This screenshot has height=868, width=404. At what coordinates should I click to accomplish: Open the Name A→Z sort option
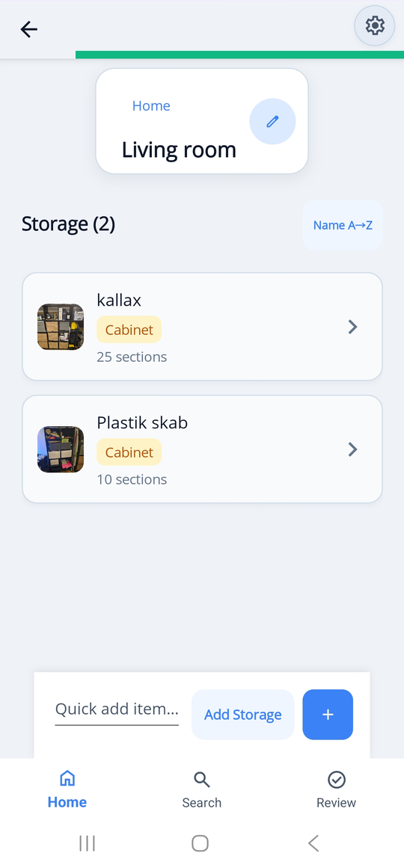pos(343,225)
